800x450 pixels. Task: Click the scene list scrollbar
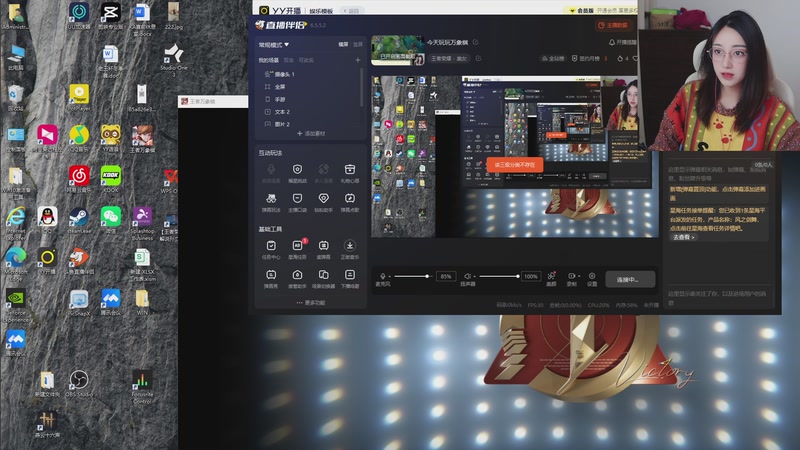pyautogui.click(x=362, y=87)
